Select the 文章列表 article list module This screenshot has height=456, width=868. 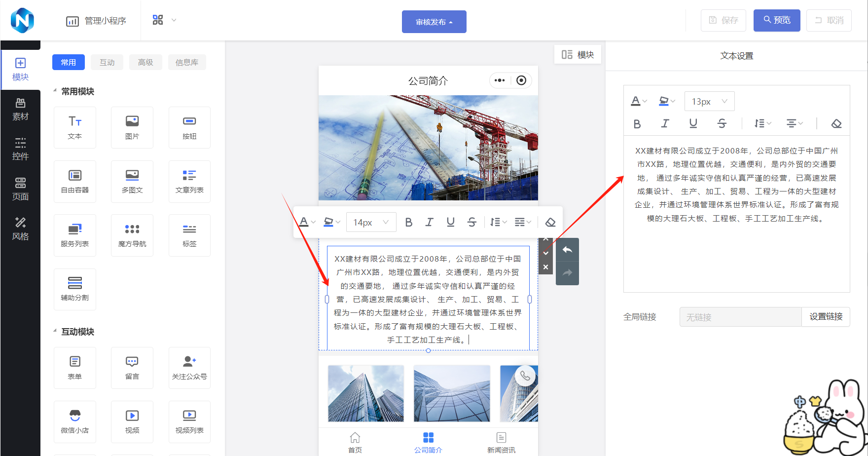click(x=189, y=181)
